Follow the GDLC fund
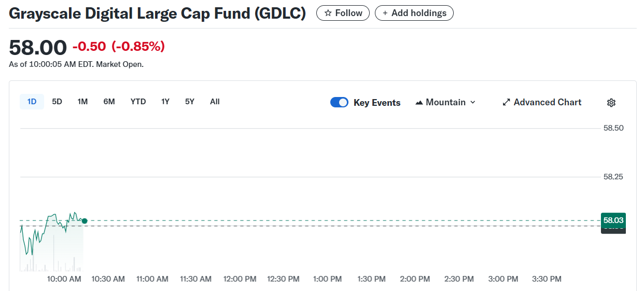This screenshot has height=291, width=644. (x=343, y=13)
